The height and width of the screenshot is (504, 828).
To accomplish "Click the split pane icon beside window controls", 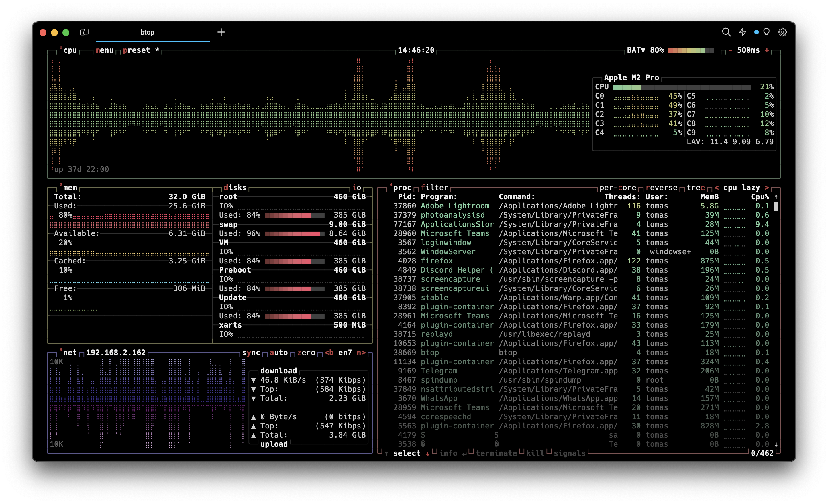I will pos(84,32).
